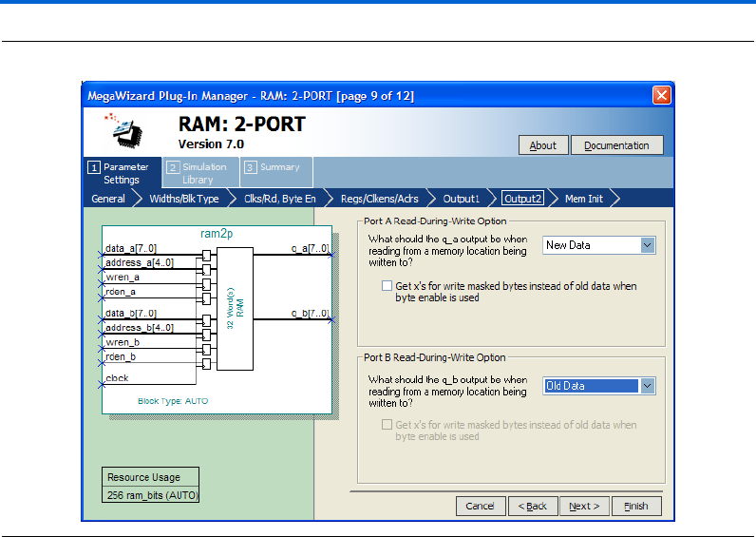
Task: Cancel the wizard
Action: pyautogui.click(x=481, y=507)
